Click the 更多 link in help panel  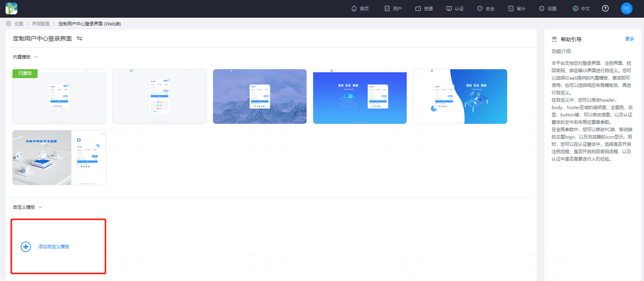click(629, 39)
